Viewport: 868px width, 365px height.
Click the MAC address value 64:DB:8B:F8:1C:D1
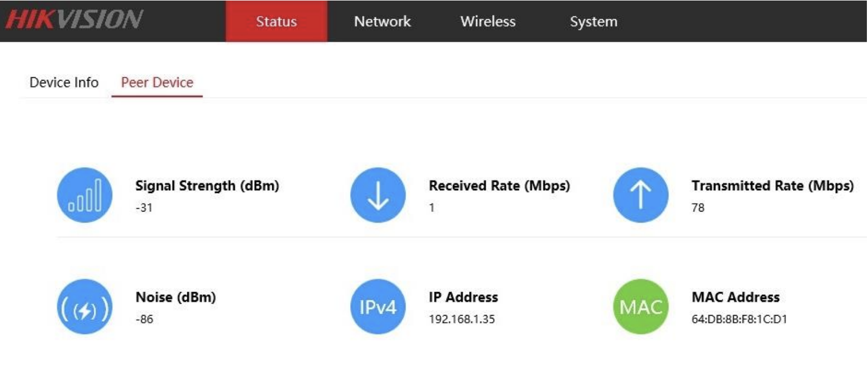click(739, 319)
